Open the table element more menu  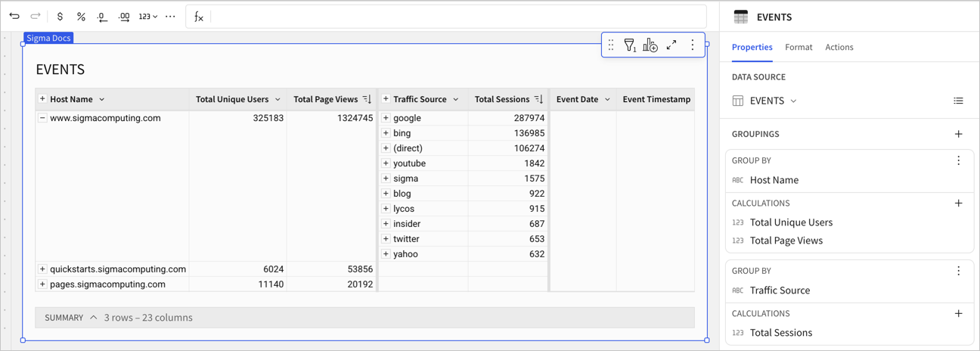point(693,45)
